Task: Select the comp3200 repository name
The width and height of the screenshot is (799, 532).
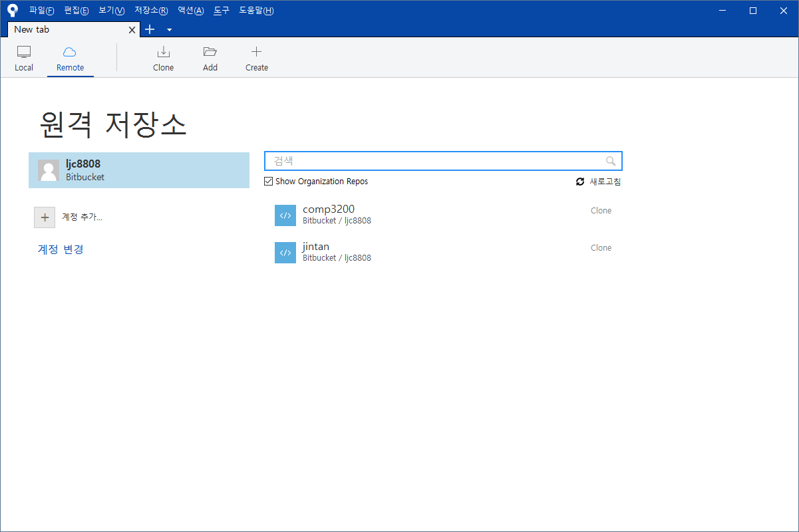Action: tap(329, 209)
